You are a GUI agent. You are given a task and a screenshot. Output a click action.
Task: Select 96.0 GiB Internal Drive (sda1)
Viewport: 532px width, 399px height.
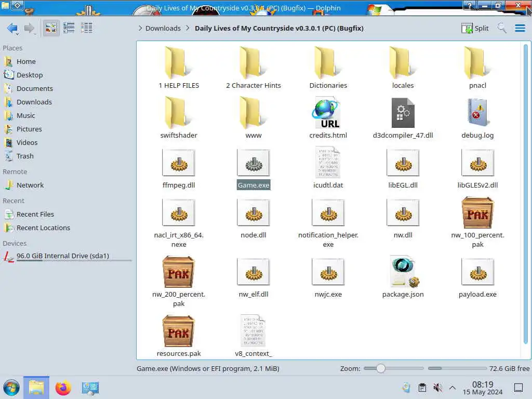66,256
